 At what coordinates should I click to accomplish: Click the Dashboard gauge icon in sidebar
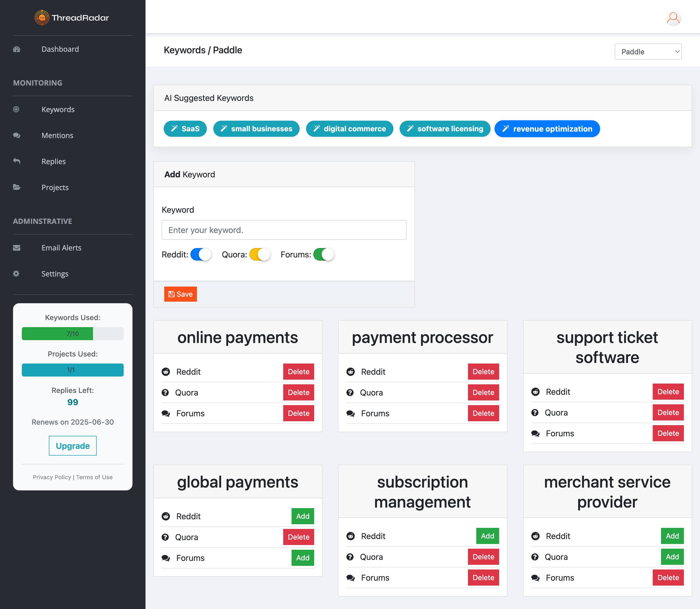[x=17, y=49]
